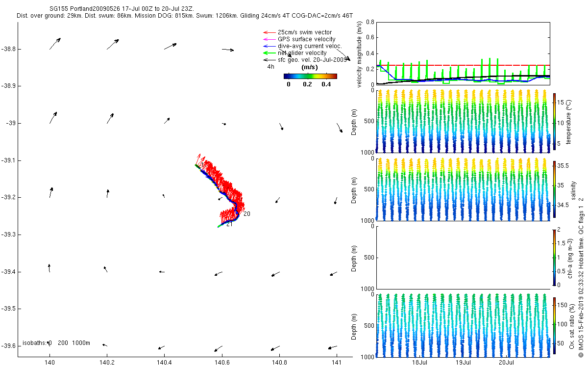This screenshot has height=368, width=588.
Task: Click the 0.8 tick on velocity magnitude axis
Action: tap(369, 22)
